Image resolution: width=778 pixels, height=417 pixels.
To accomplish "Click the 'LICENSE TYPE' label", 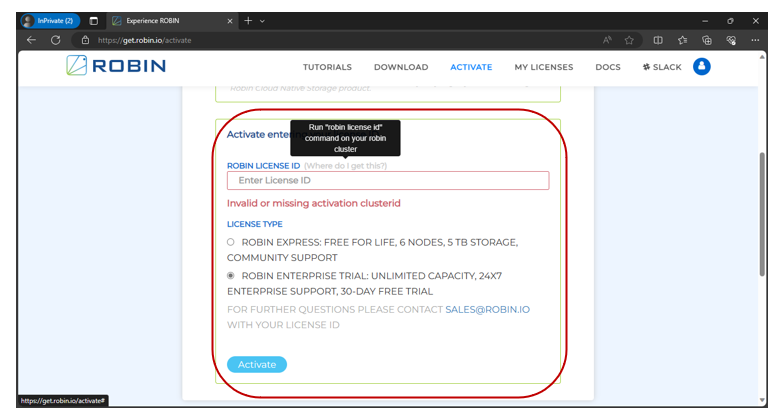I will 255,224.
